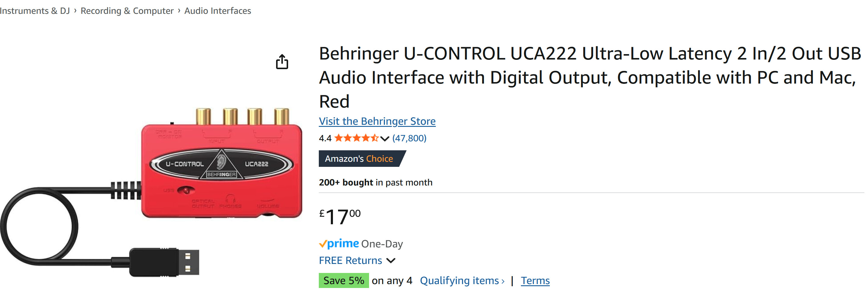Open the 47,800 customer reviews link

(409, 138)
